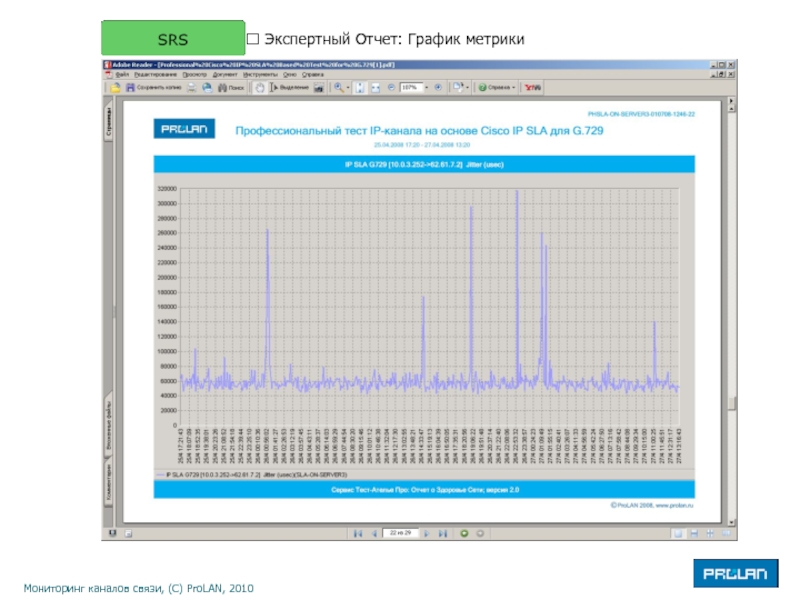
Task: Click the Fit Width icon
Action: (x=376, y=88)
